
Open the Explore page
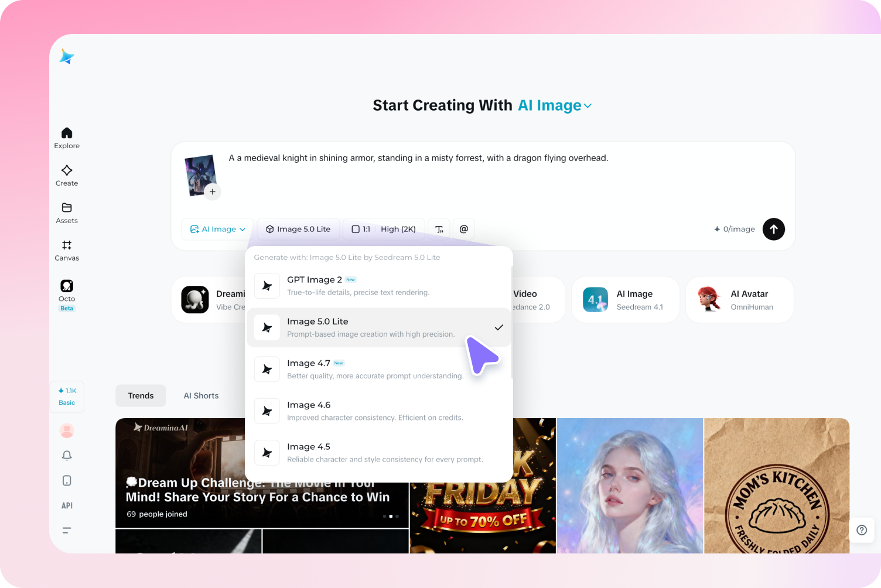coord(67,138)
